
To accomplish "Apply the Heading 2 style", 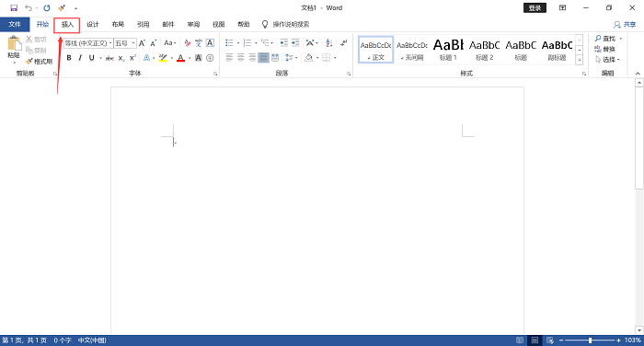I will [x=484, y=50].
